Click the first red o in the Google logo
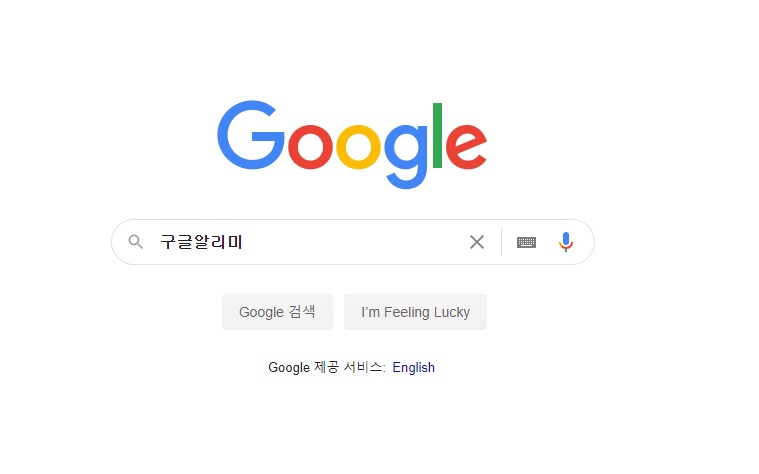The height and width of the screenshot is (474, 759). [310, 147]
